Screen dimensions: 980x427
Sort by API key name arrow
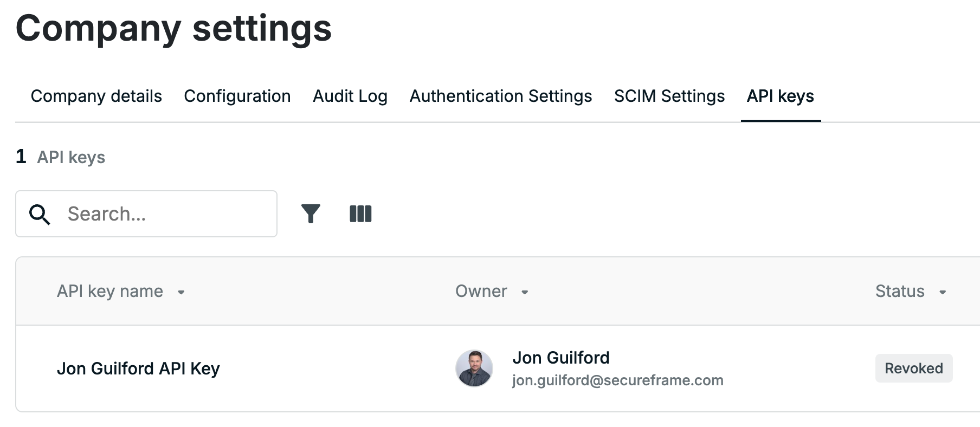click(181, 292)
